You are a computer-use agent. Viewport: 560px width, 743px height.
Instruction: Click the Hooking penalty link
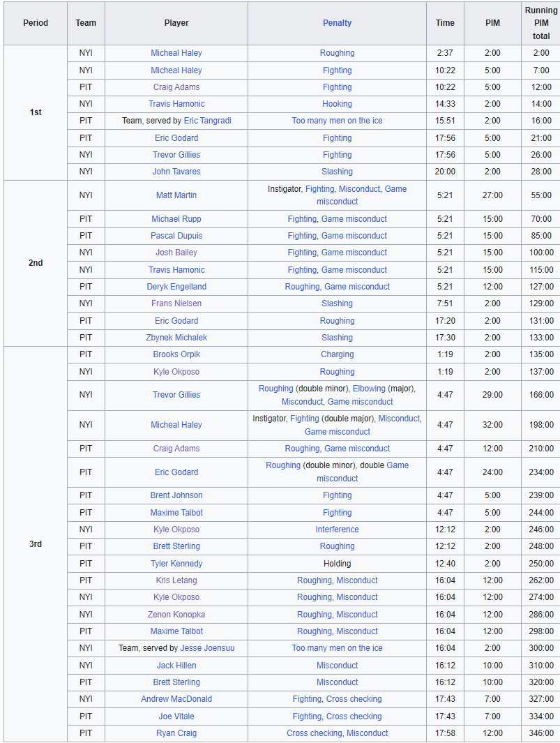(337, 104)
